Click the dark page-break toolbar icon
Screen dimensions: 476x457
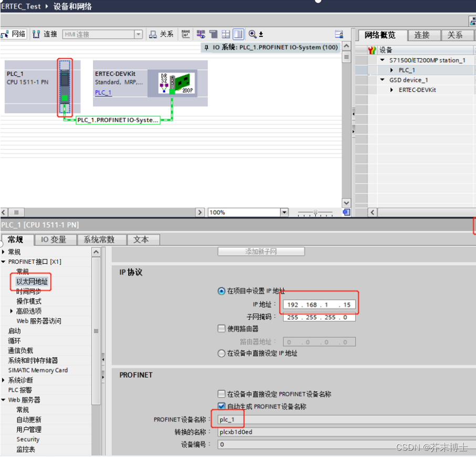(213, 34)
